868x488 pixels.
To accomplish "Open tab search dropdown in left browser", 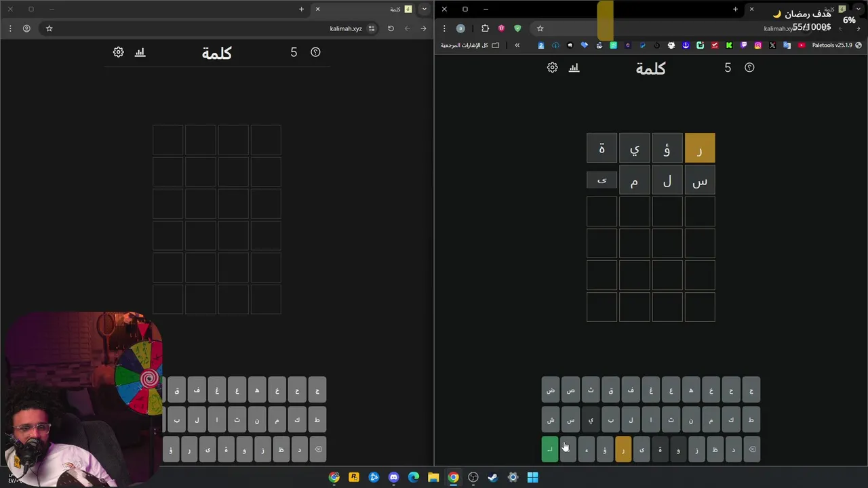I will point(424,9).
